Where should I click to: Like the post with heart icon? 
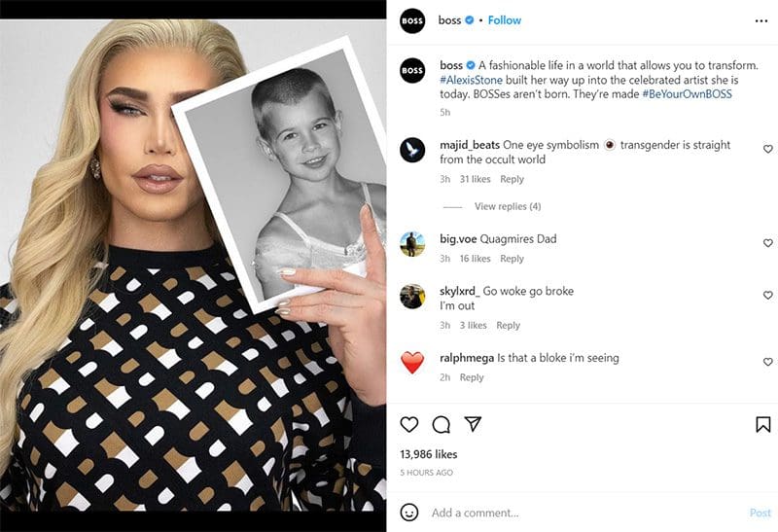(409, 425)
